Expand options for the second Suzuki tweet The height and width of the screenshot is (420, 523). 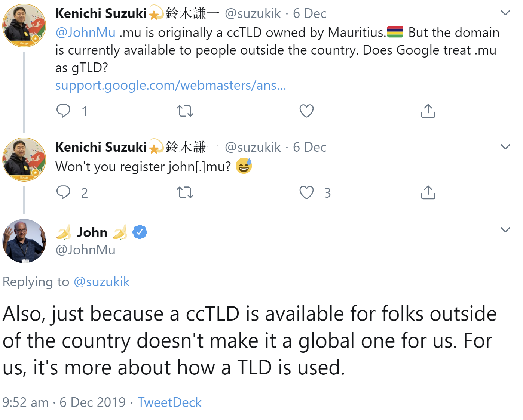[506, 146]
